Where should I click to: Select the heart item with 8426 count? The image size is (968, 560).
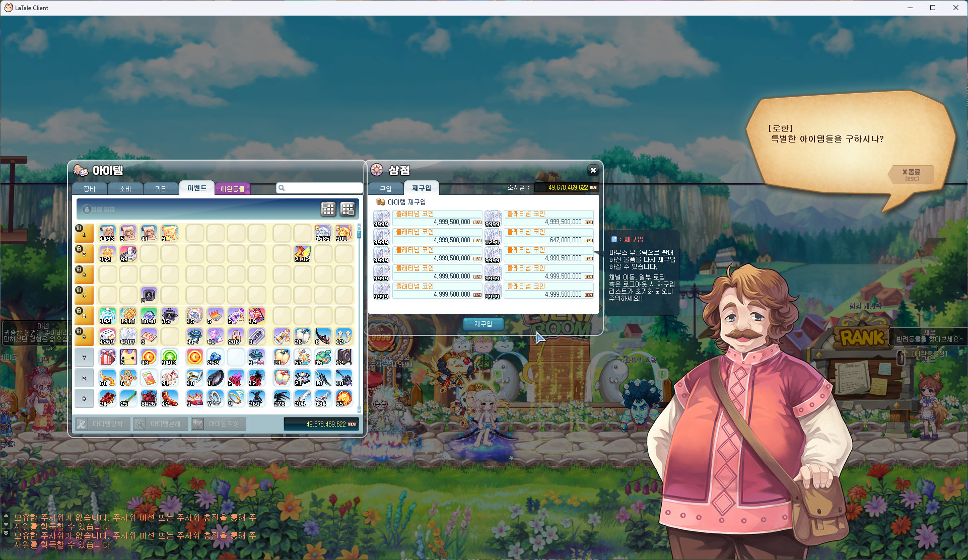click(149, 398)
